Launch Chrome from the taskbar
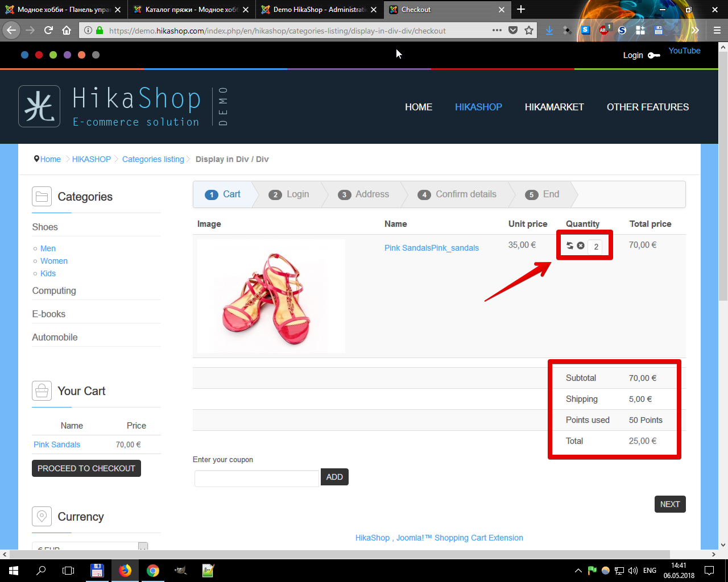728x582 pixels. tap(152, 571)
